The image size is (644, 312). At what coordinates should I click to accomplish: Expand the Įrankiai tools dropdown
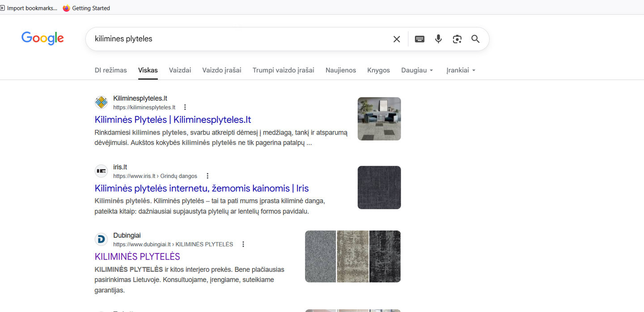461,70
